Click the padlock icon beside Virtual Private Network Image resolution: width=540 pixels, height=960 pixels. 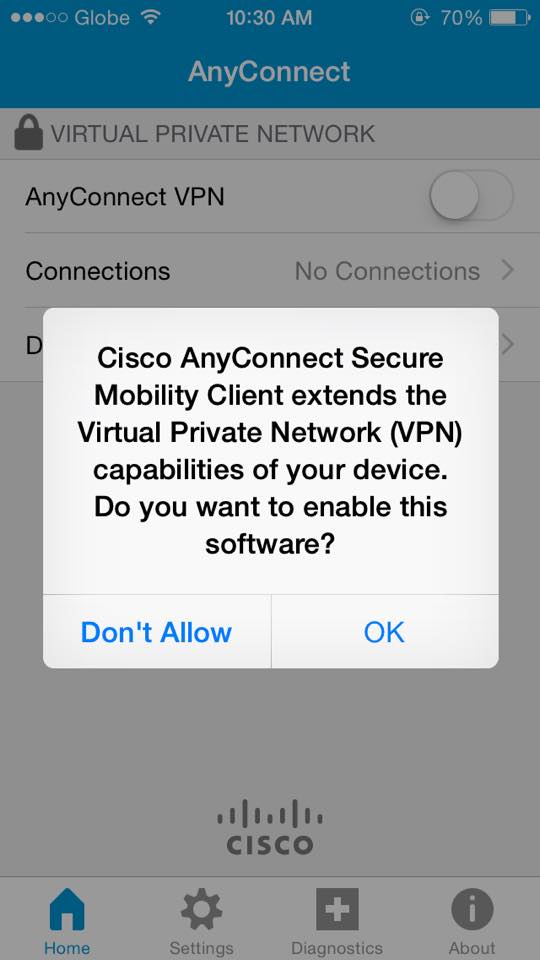28,133
